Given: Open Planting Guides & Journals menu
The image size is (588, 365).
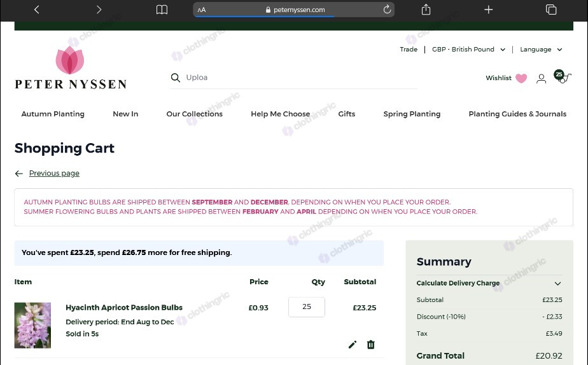Looking at the screenshot, I should [517, 114].
